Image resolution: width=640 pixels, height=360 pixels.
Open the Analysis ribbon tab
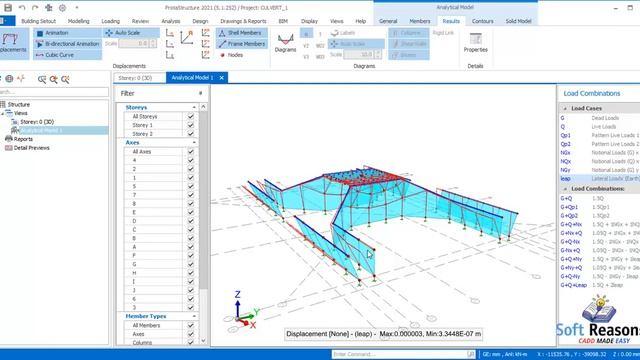click(171, 21)
